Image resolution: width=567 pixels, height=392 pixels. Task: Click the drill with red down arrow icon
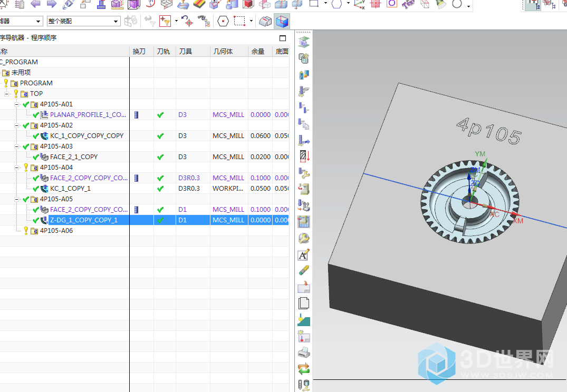click(304, 156)
